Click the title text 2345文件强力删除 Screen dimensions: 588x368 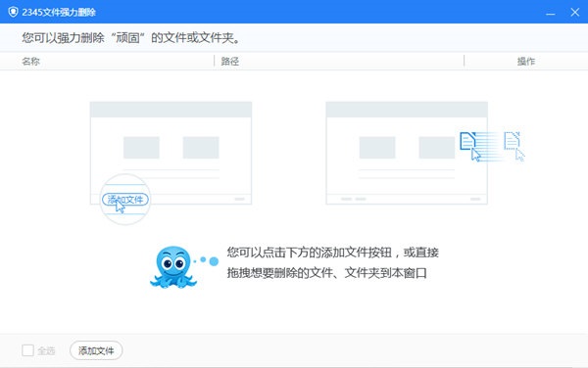point(59,13)
